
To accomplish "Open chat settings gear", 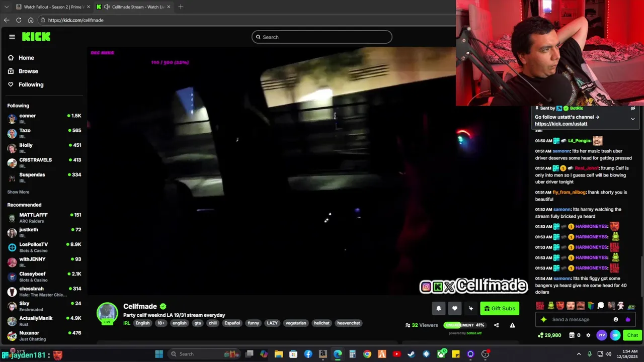I will (x=588, y=335).
